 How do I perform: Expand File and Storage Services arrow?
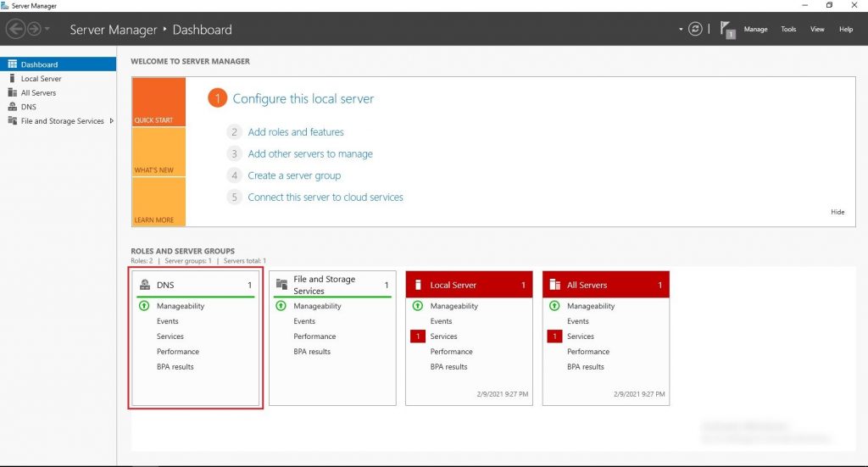pyautogui.click(x=112, y=120)
